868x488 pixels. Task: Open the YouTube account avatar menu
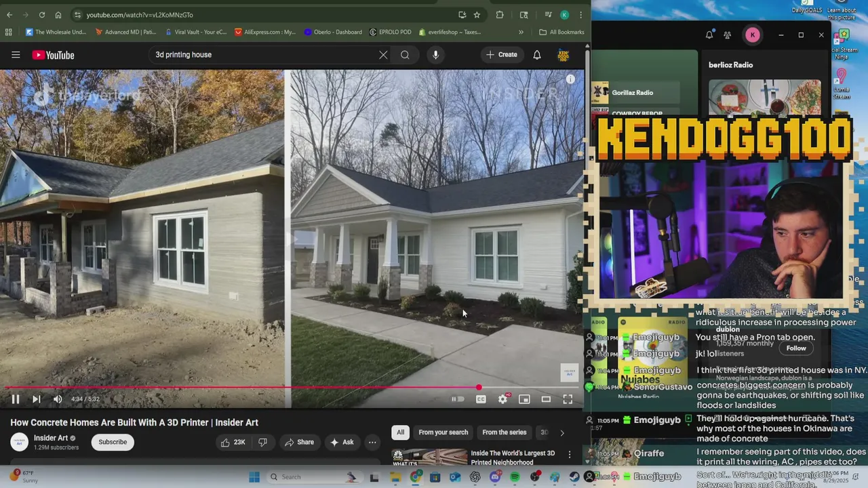click(563, 55)
